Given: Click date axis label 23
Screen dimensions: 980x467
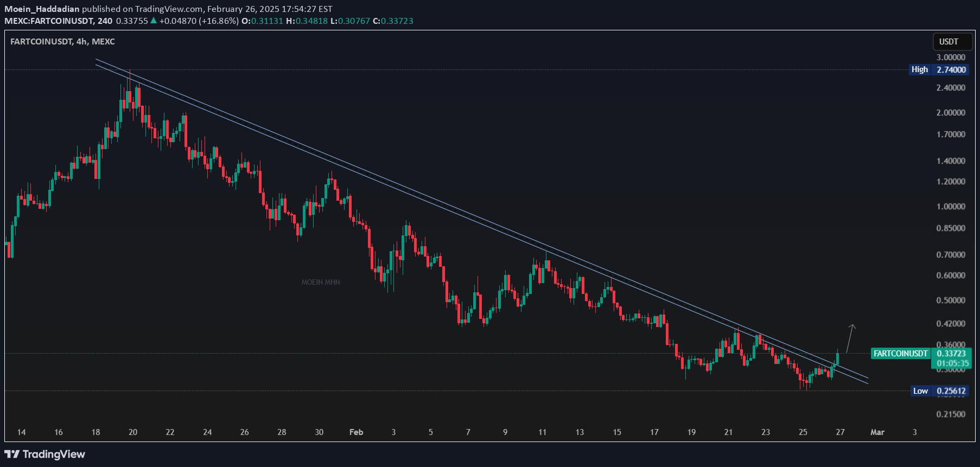Looking at the screenshot, I should (x=766, y=432).
